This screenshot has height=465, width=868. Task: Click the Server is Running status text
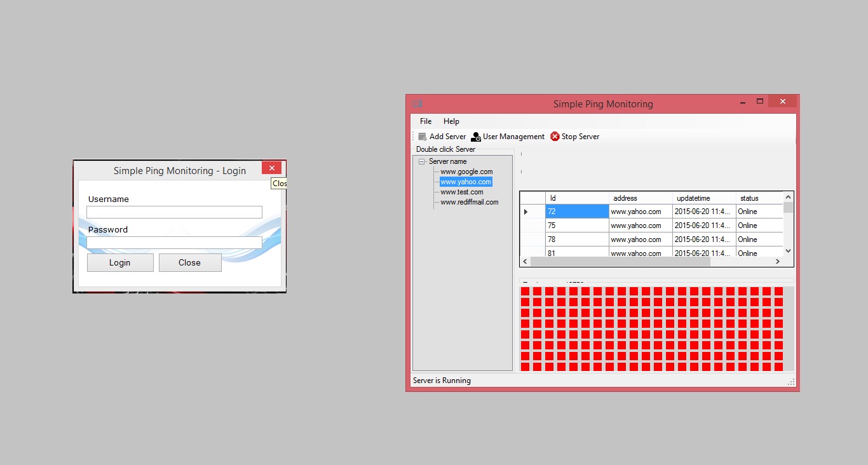(442, 381)
